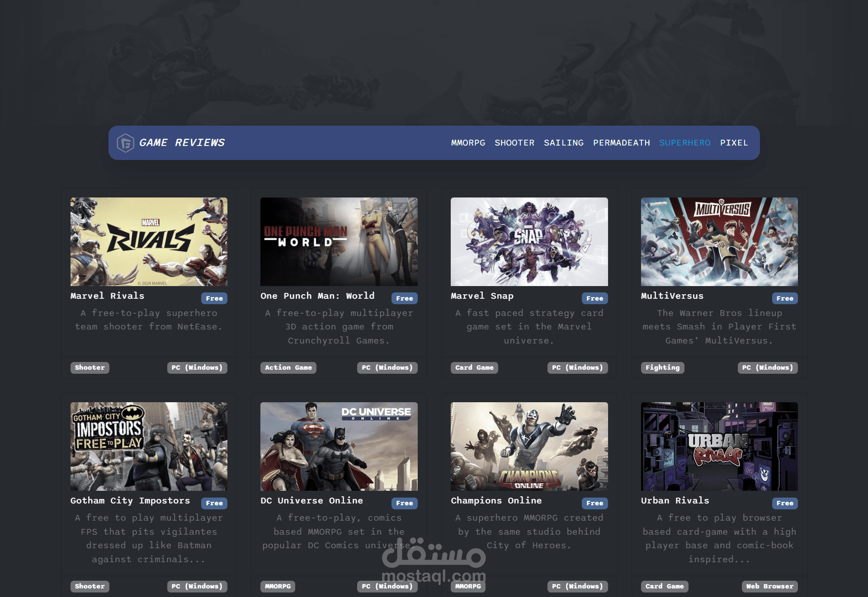Open Gotham City Impostors cover image
The width and height of the screenshot is (868, 597).
149,447
